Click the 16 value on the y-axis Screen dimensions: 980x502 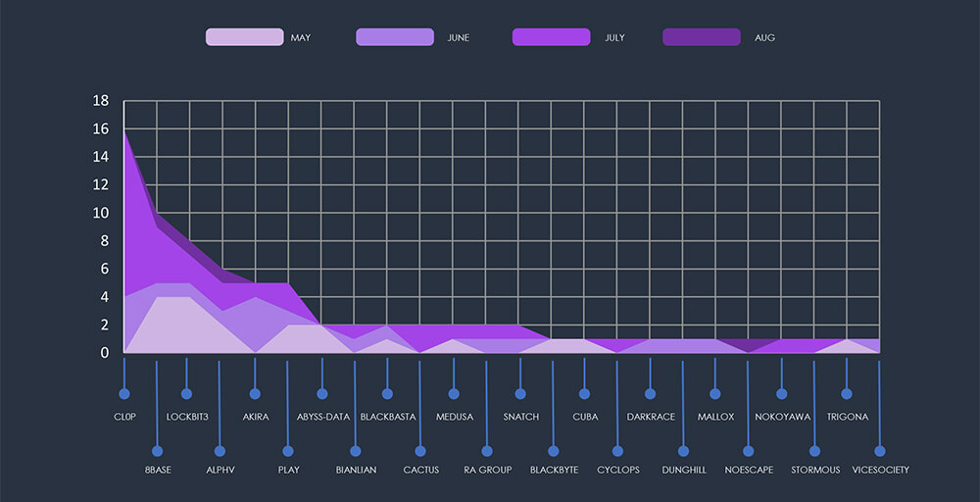click(x=101, y=128)
